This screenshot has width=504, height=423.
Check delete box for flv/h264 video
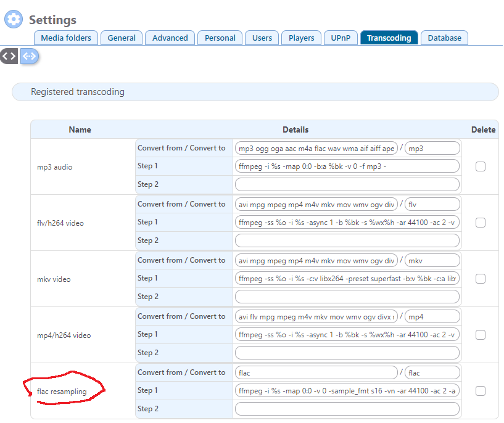point(480,223)
